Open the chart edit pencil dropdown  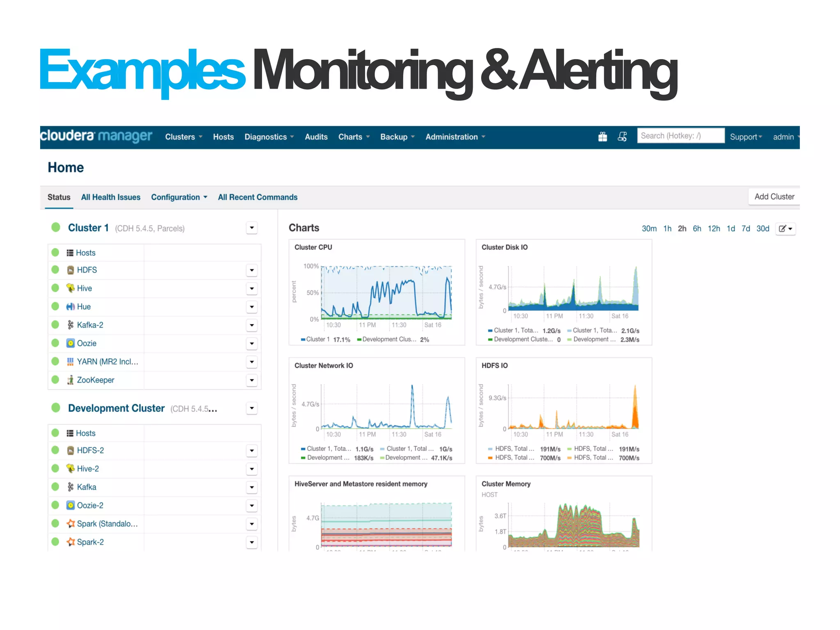785,228
